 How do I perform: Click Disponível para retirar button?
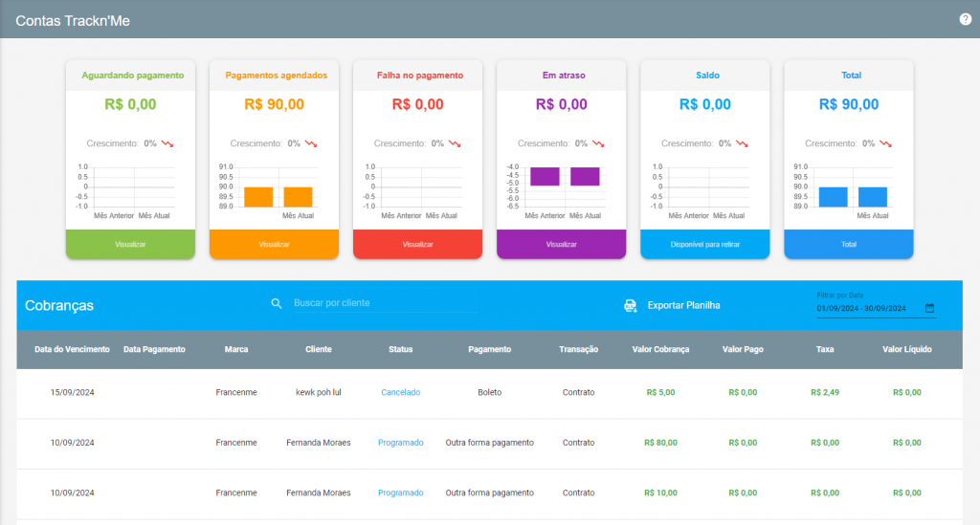click(705, 244)
